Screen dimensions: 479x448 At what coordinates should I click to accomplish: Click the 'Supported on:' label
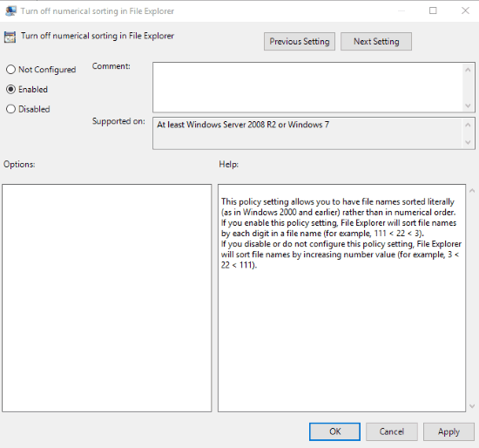coord(118,121)
